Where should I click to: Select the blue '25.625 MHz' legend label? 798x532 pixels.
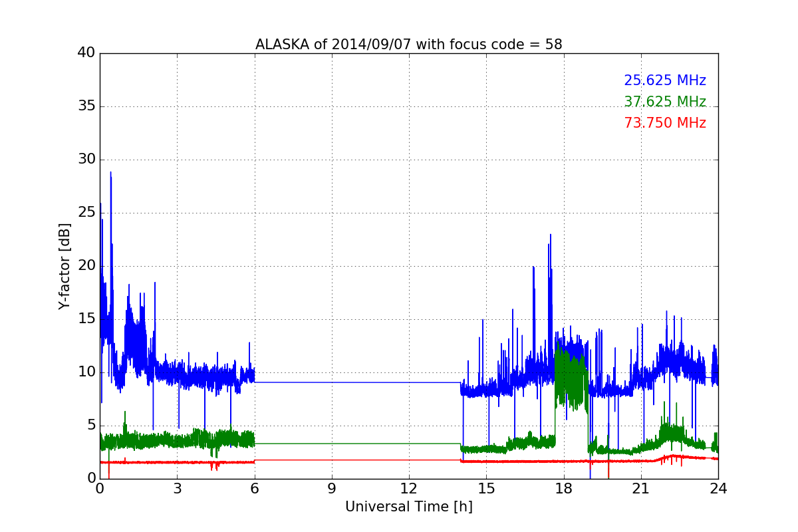click(665, 80)
